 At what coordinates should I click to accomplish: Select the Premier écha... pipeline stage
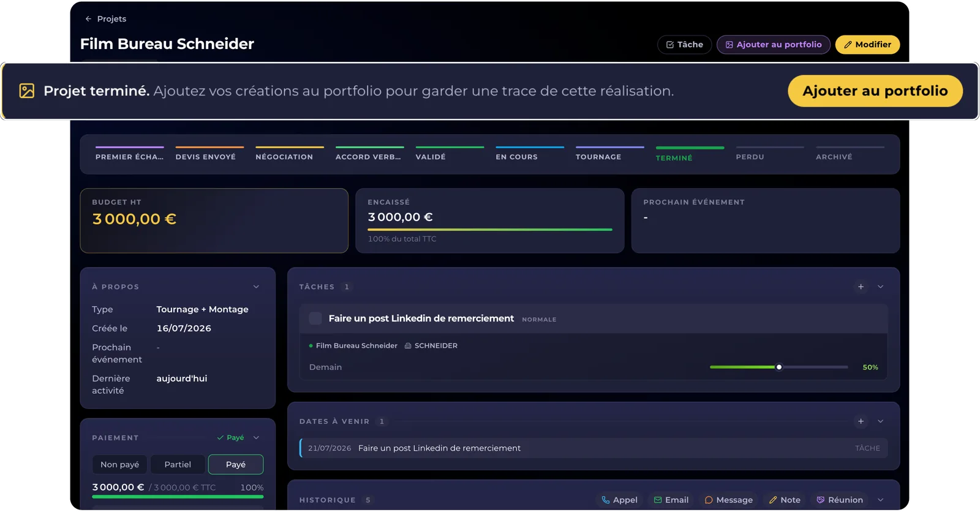coord(129,154)
